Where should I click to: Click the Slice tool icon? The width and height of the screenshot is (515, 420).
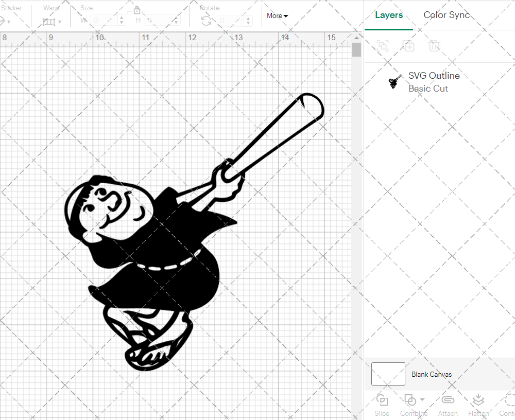point(382,400)
